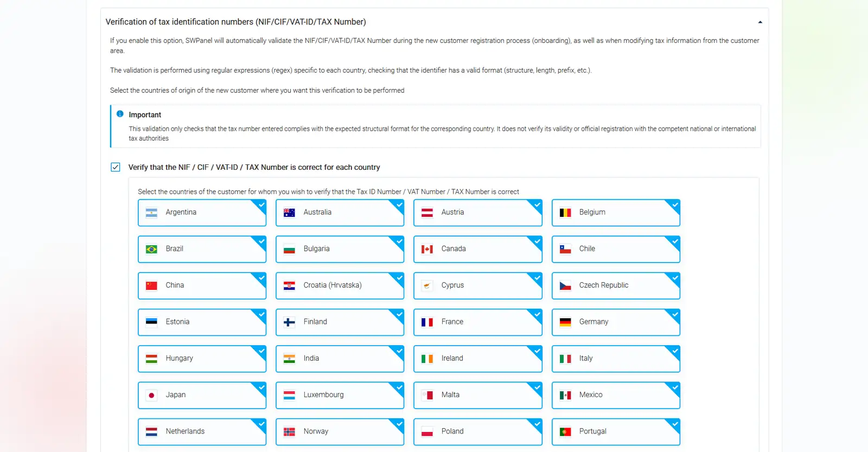Click the Brazil flag icon

click(x=151, y=249)
